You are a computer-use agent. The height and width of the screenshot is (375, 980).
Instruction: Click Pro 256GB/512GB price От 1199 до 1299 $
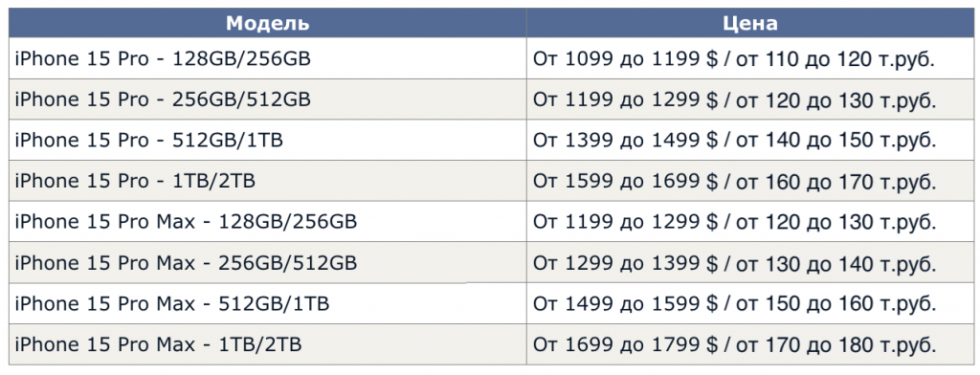(x=750, y=99)
